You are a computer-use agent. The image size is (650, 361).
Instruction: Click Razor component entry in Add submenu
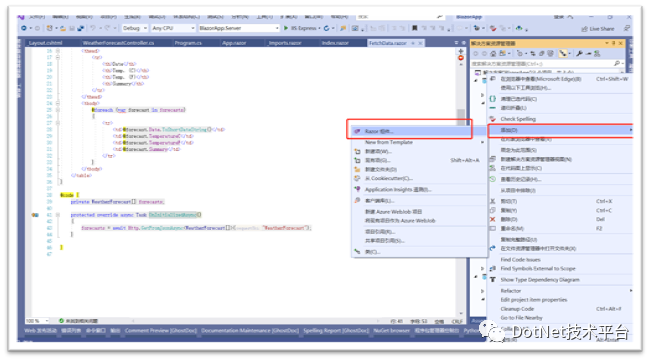(x=419, y=131)
